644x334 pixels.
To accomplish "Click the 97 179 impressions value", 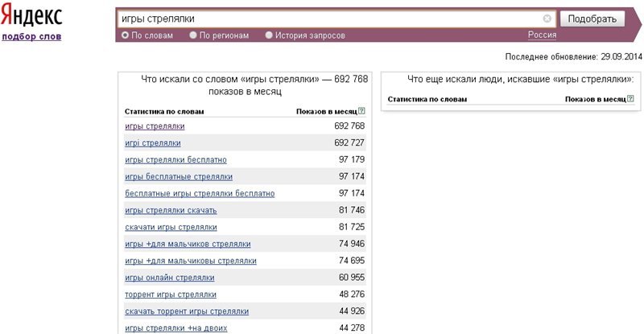I will pyautogui.click(x=352, y=159).
